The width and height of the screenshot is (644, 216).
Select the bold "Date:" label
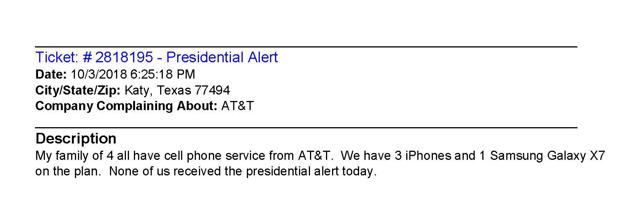tap(51, 74)
